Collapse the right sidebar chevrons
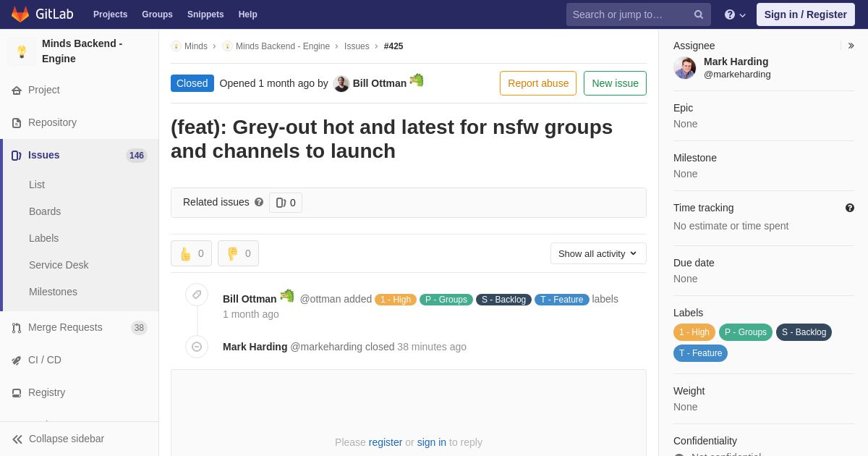The height and width of the screenshot is (456, 868). 851,46
